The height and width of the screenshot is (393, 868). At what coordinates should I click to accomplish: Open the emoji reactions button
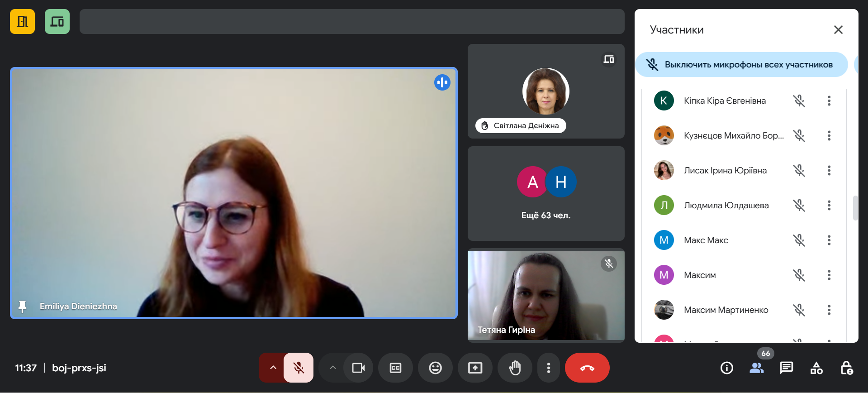tap(435, 368)
